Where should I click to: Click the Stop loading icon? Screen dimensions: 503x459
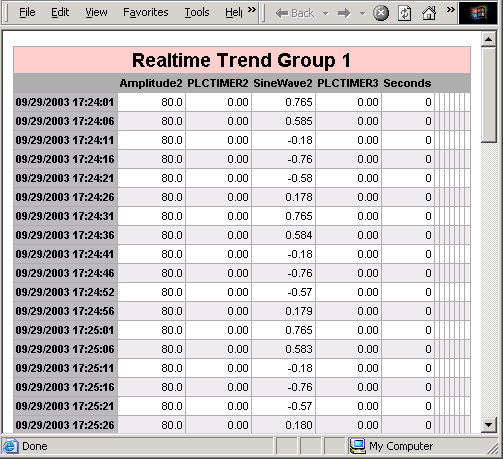point(381,13)
